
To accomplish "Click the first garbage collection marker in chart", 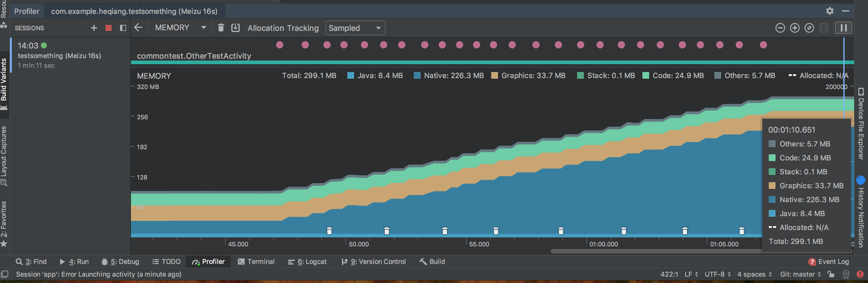I will pos(329,231).
